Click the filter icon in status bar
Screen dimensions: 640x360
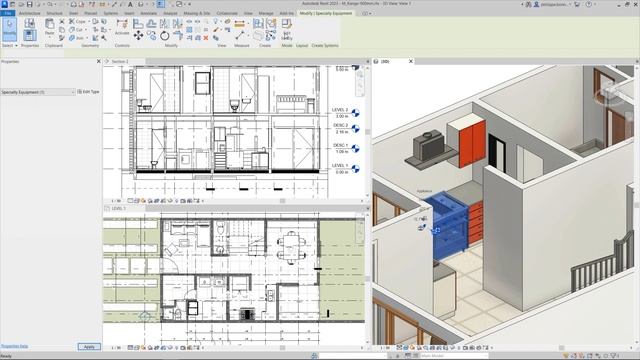pyautogui.click(x=613, y=356)
